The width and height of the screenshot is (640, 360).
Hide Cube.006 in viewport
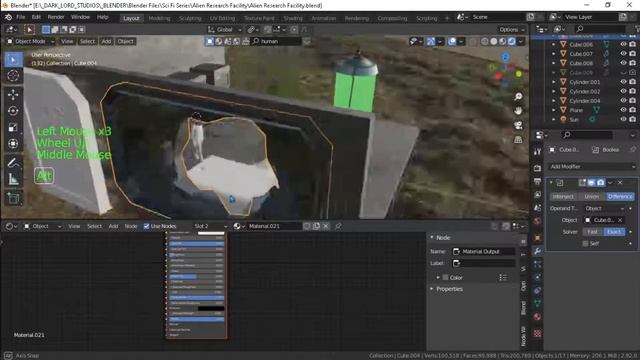tap(623, 44)
